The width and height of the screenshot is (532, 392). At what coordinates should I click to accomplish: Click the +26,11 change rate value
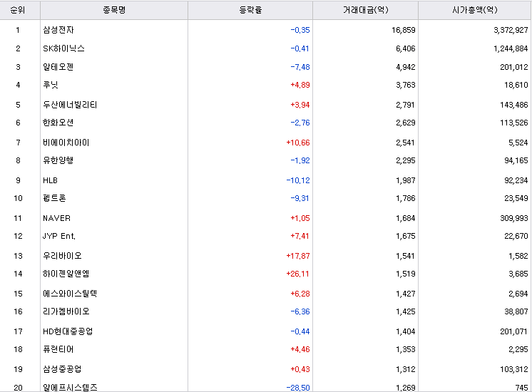298,274
